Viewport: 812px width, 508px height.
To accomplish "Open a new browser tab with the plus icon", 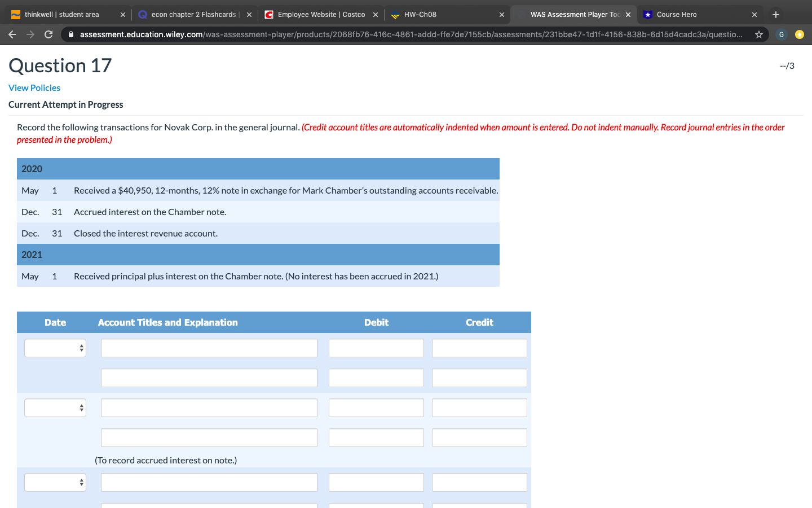I will 776,14.
